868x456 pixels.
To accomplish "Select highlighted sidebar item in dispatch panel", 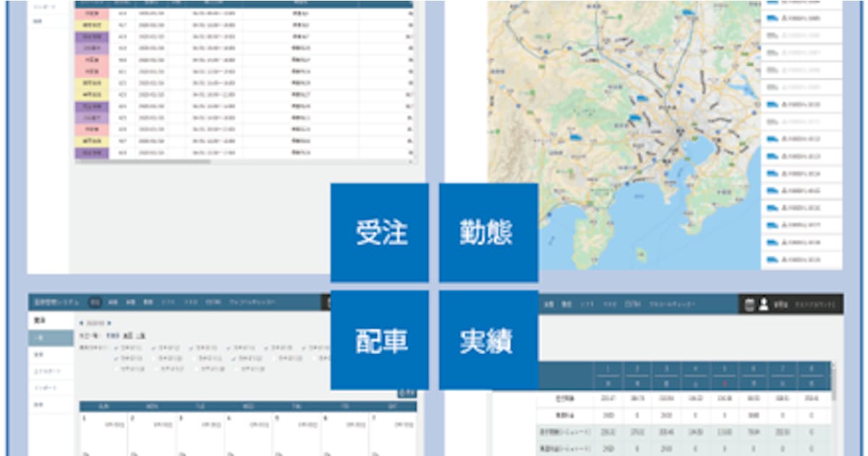I will pos(51,338).
